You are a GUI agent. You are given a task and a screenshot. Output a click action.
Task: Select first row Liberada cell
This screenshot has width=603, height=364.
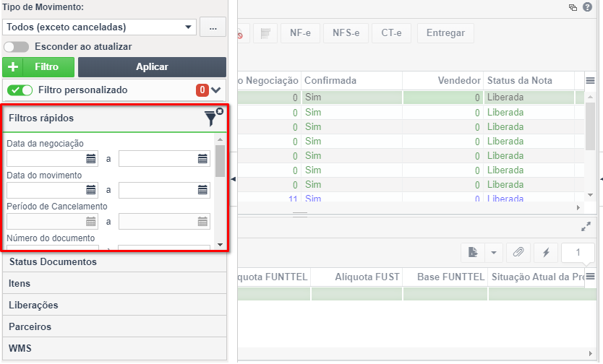pos(529,97)
